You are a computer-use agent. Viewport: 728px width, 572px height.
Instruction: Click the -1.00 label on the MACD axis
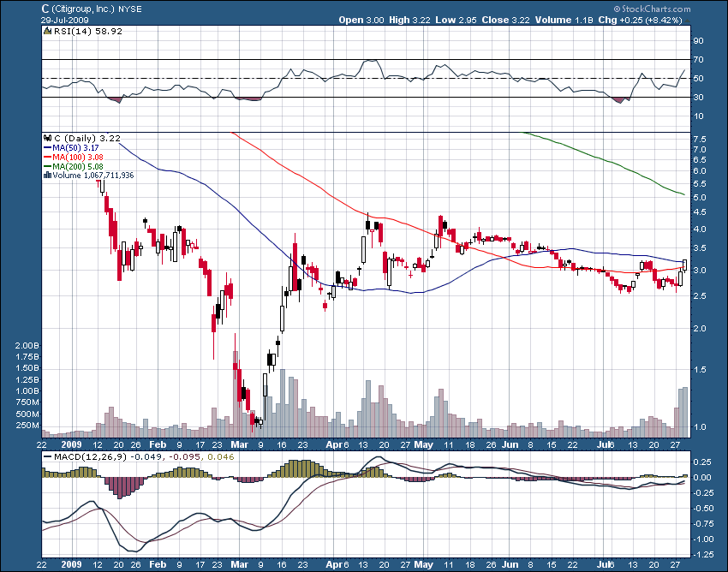click(x=702, y=539)
